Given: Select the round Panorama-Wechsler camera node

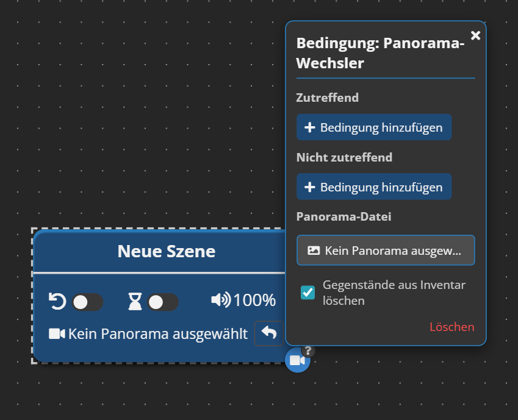Looking at the screenshot, I should [297, 360].
